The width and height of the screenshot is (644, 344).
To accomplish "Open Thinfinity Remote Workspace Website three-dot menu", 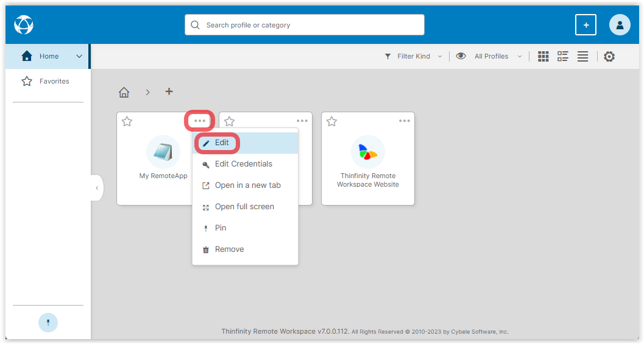I will point(405,121).
